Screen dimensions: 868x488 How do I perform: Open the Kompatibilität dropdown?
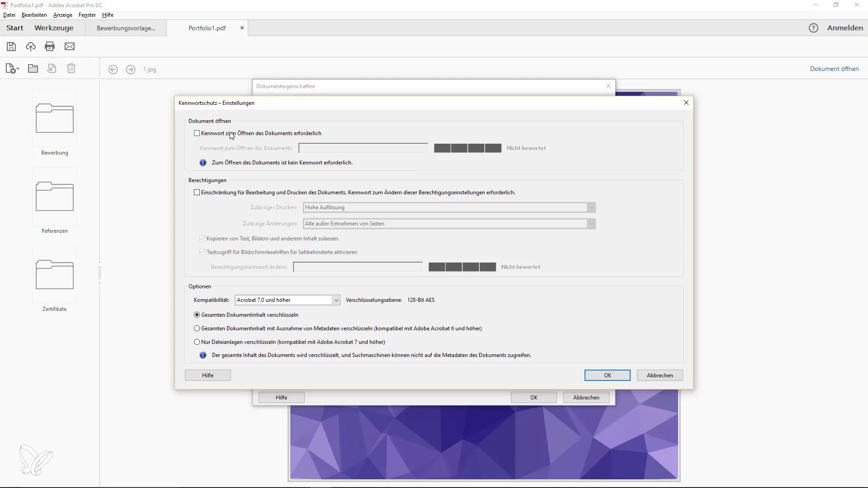point(288,300)
